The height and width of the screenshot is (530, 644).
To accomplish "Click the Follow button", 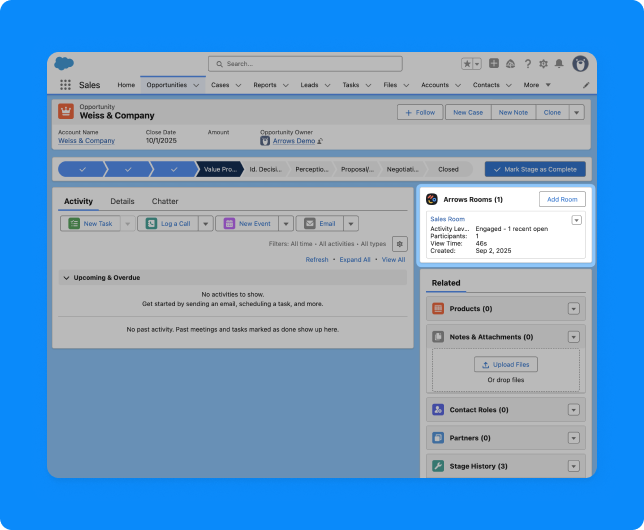I will click(420, 112).
